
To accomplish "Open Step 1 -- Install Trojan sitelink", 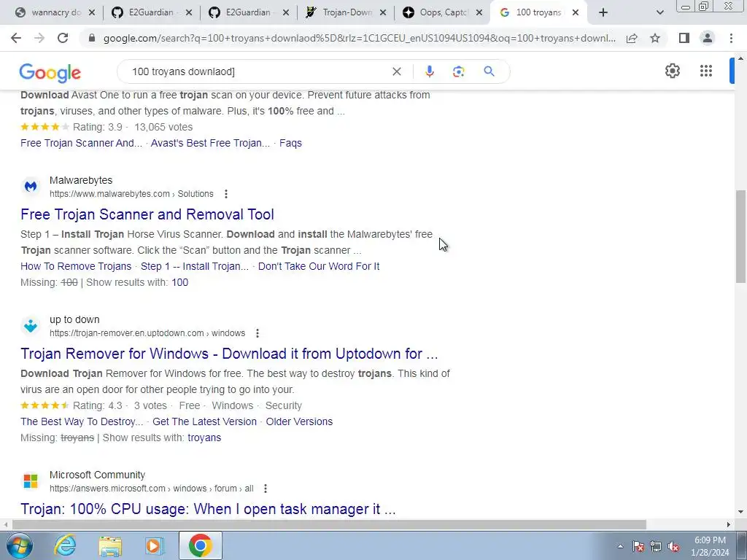I will (x=194, y=266).
